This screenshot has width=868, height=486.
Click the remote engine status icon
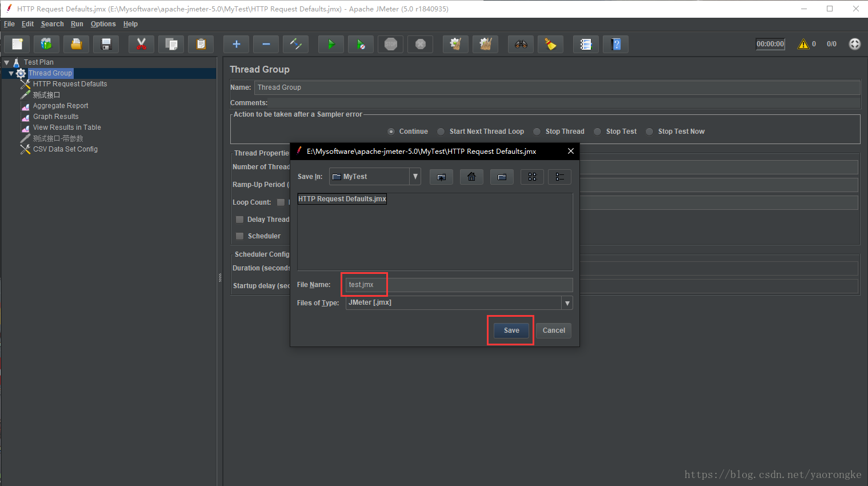[854, 44]
